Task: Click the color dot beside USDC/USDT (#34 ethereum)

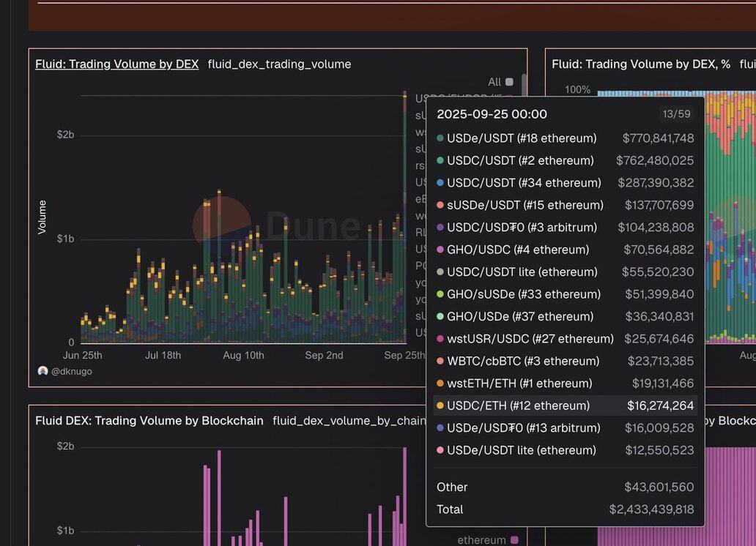Action: coord(440,183)
